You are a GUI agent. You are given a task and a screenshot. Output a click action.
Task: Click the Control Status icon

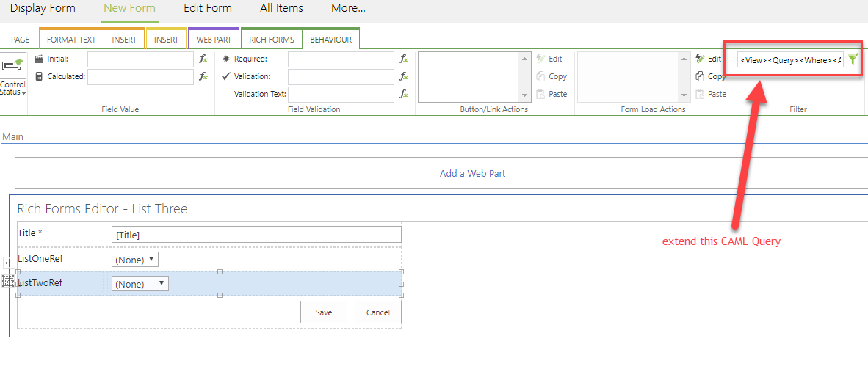pyautogui.click(x=13, y=66)
